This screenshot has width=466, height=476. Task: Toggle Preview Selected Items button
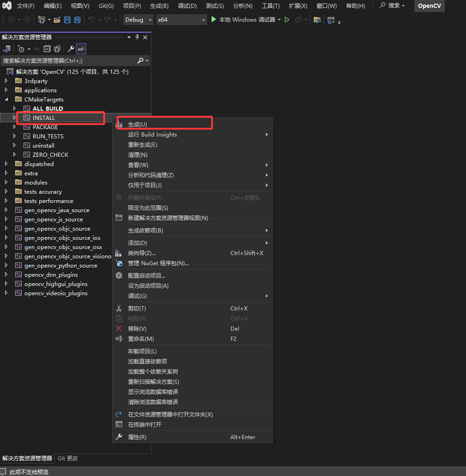tap(81, 49)
